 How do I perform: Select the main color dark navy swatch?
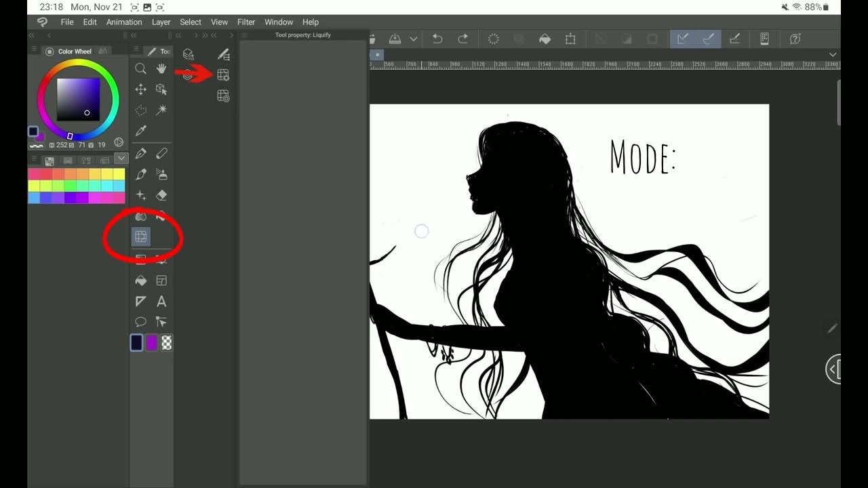pyautogui.click(x=136, y=343)
